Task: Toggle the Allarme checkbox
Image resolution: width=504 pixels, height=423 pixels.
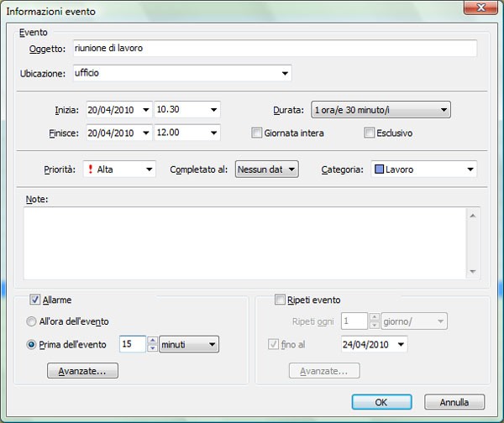Action: tap(35, 300)
